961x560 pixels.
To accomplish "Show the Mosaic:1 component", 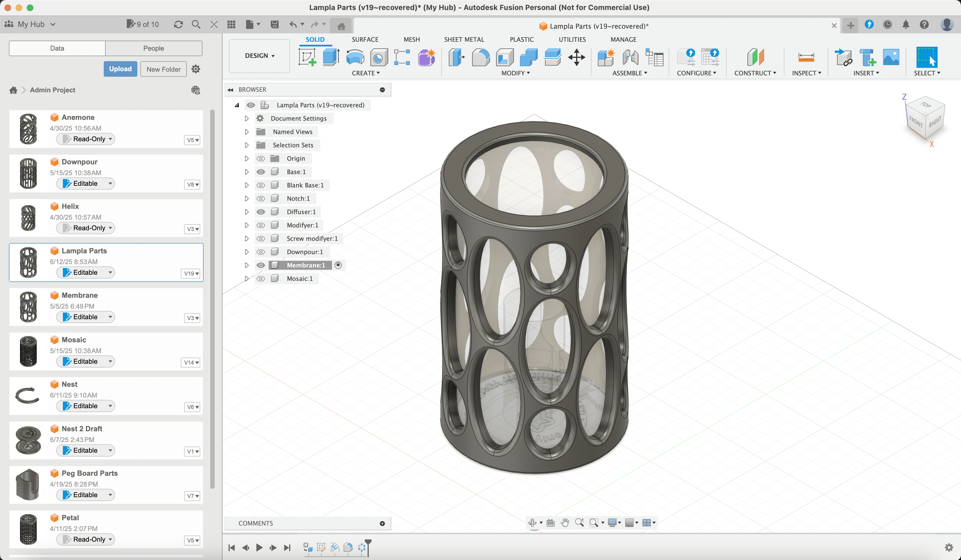I will click(261, 279).
